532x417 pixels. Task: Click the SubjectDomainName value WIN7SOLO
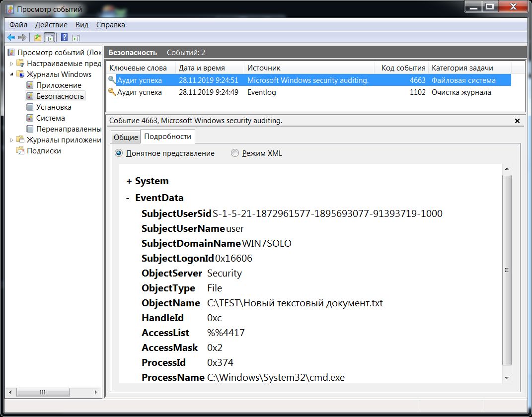click(x=267, y=243)
